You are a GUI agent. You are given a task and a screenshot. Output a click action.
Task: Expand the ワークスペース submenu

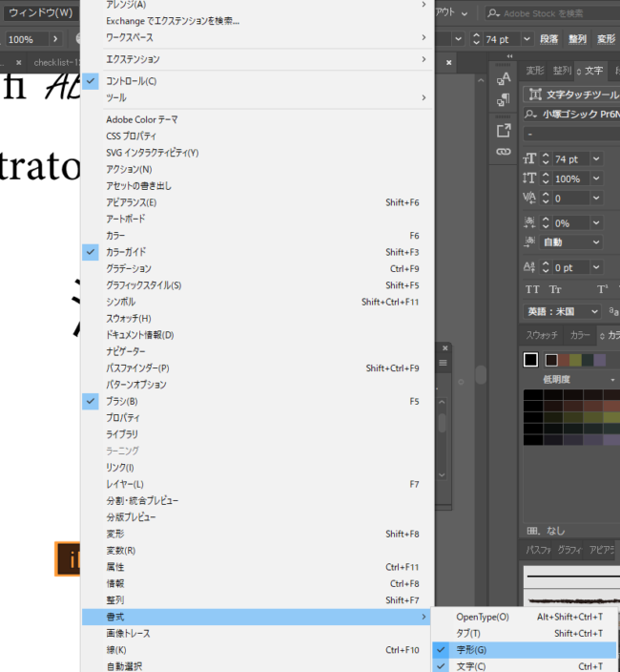[x=258, y=37]
